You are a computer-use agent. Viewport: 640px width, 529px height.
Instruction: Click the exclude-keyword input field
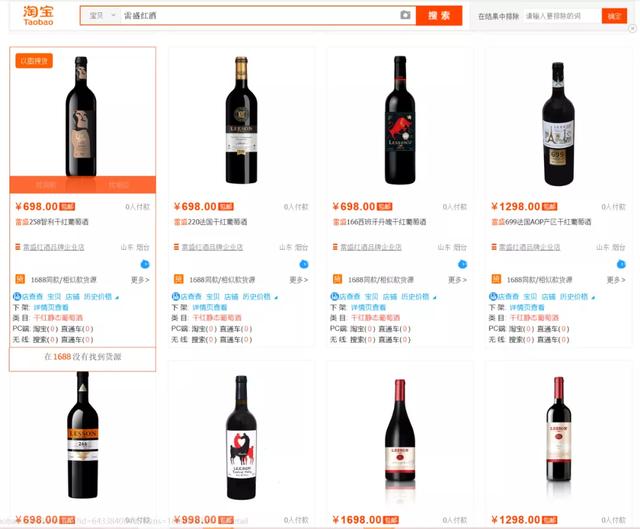pyautogui.click(x=561, y=16)
